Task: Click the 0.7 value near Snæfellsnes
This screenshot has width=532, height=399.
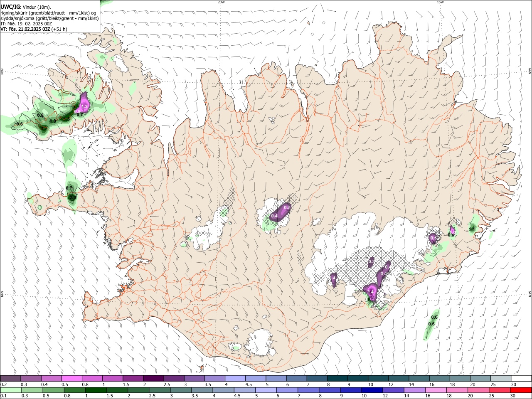Action: coord(69,188)
